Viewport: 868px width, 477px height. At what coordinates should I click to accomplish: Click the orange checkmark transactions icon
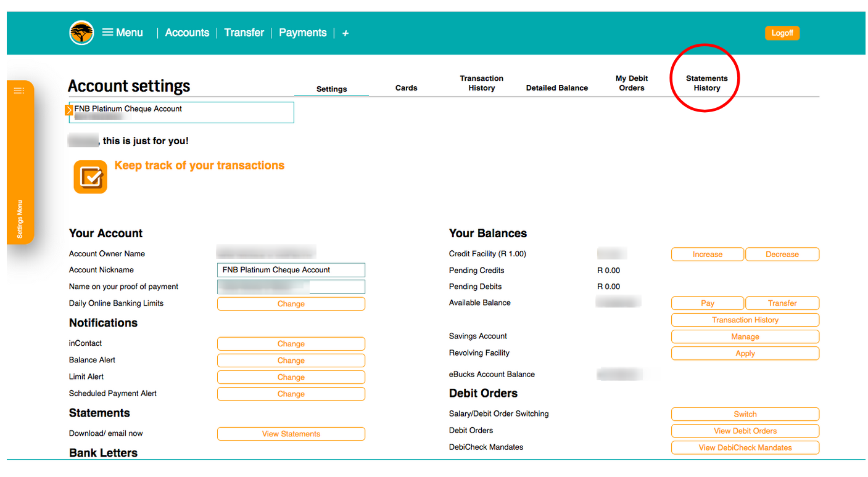coord(91,177)
